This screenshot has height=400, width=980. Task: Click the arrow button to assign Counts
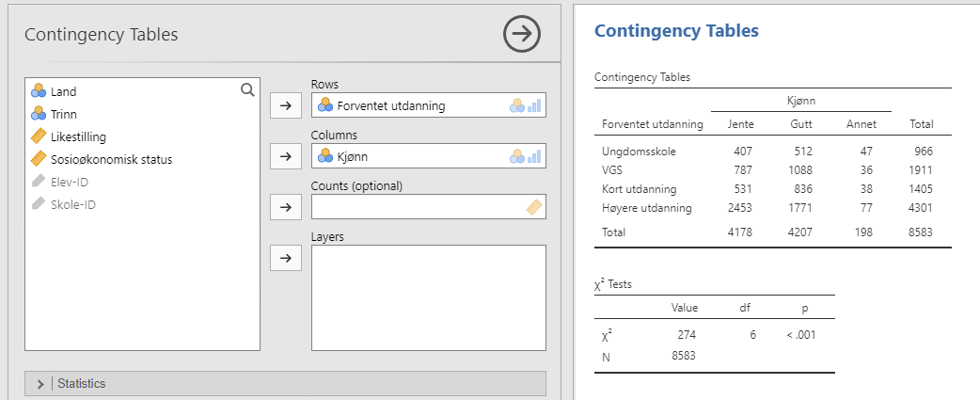point(285,206)
